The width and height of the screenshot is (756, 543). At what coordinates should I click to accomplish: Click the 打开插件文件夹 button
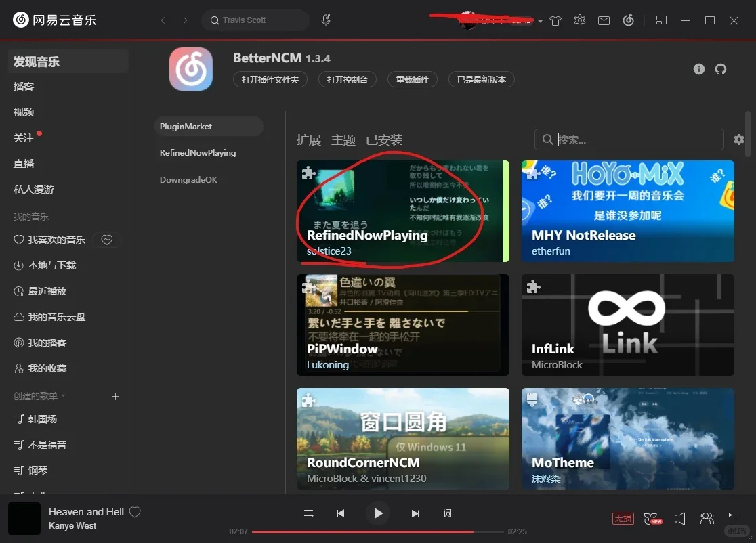tap(270, 79)
